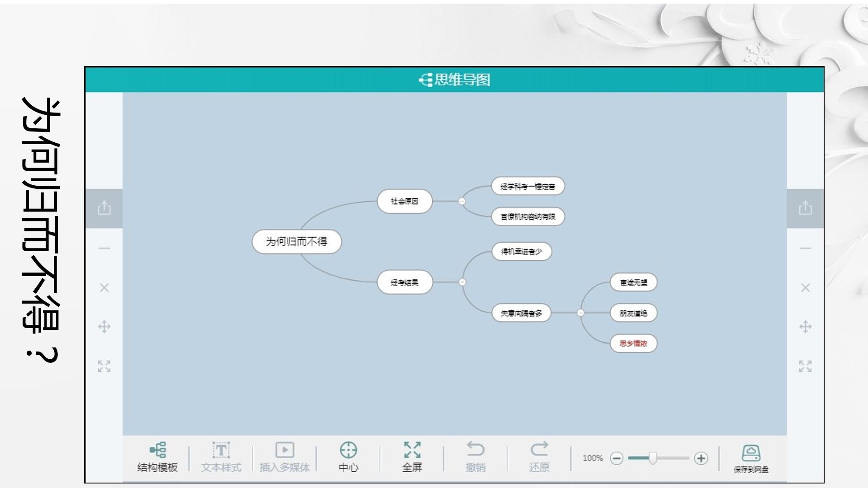This screenshot has height=488, width=868.
Task: Click the share icon in the left sidebar
Action: [x=104, y=208]
